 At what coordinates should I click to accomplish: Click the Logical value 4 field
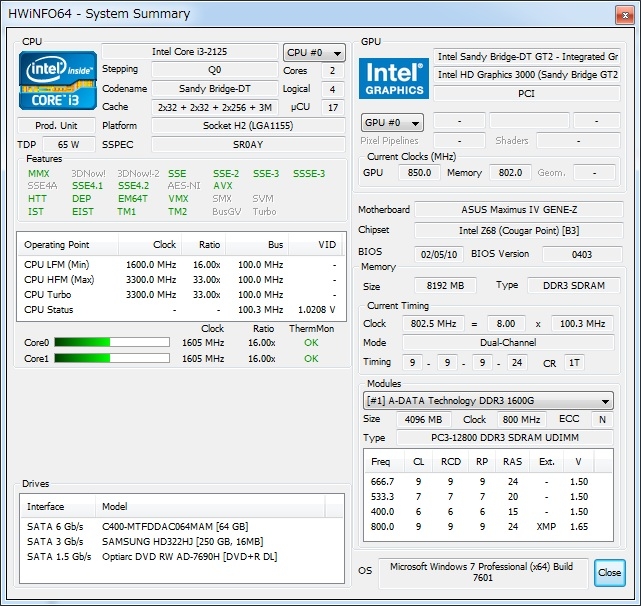[332, 89]
